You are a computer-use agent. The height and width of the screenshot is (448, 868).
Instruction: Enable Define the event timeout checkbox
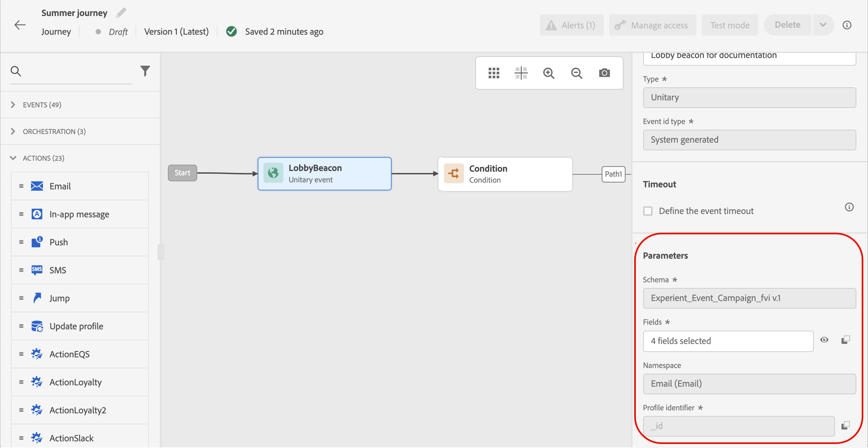(x=648, y=211)
